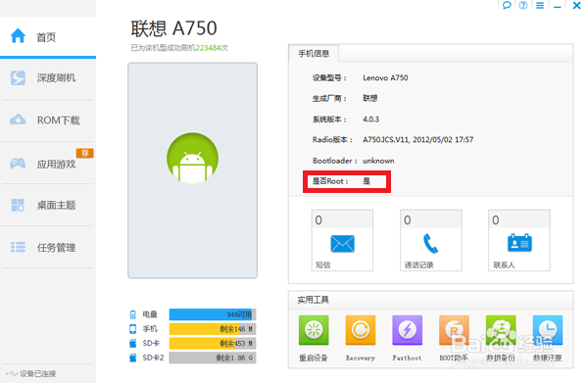The image size is (588, 383).
Task: Click the 4.0.3 system version value
Action: pyautogui.click(x=370, y=120)
